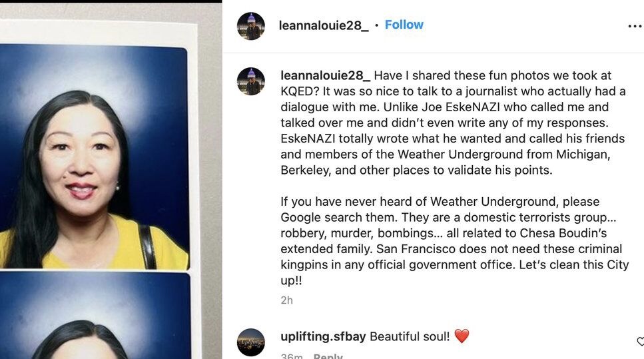Open leannalouie28_ username in the header
644x359 pixels.
coord(323,25)
